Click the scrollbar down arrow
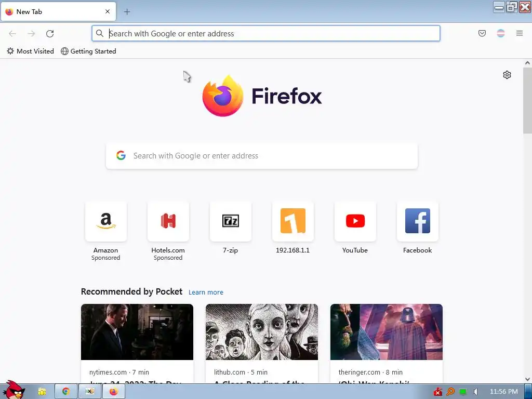This screenshot has width=532, height=399. click(527, 379)
